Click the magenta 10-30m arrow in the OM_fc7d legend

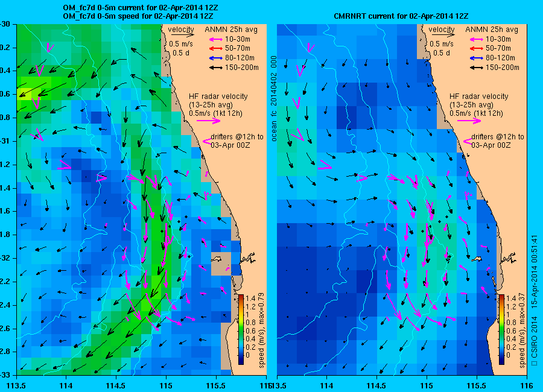point(215,39)
